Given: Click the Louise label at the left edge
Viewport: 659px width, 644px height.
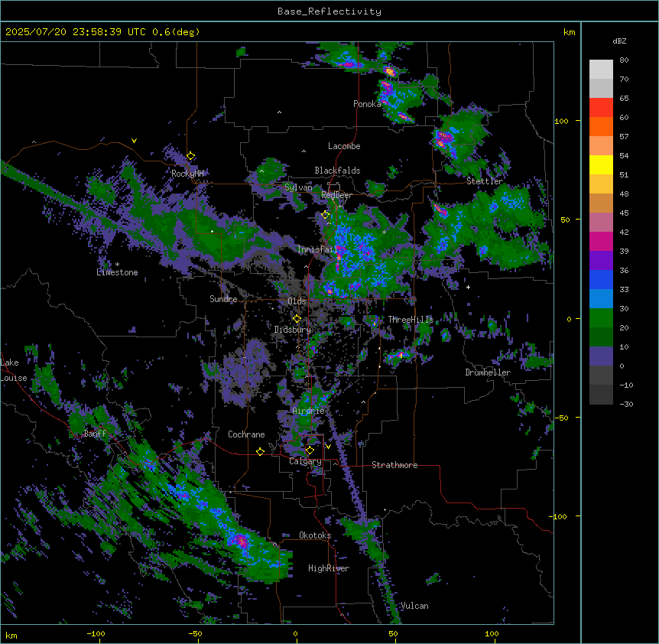Looking at the screenshot, I should point(14,378).
